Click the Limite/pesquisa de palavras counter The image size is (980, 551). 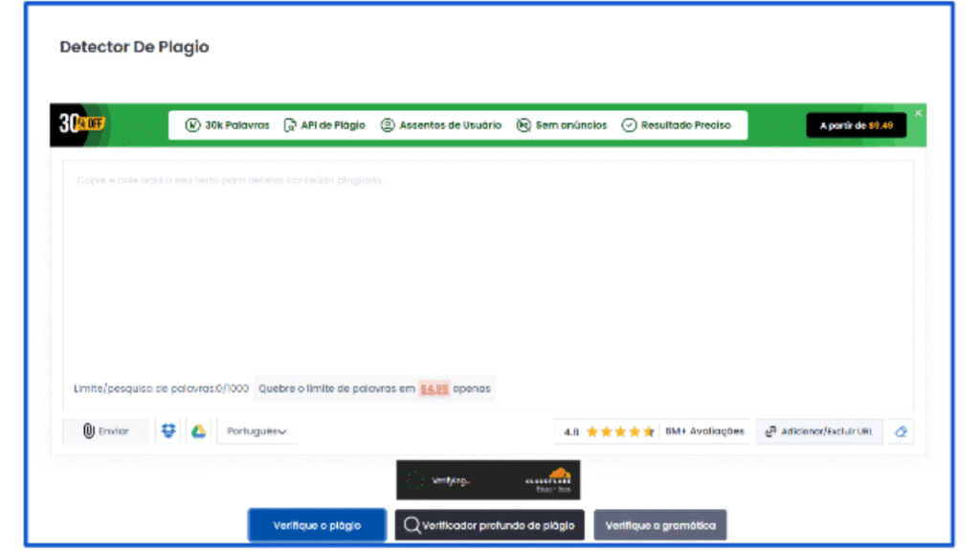(161, 388)
